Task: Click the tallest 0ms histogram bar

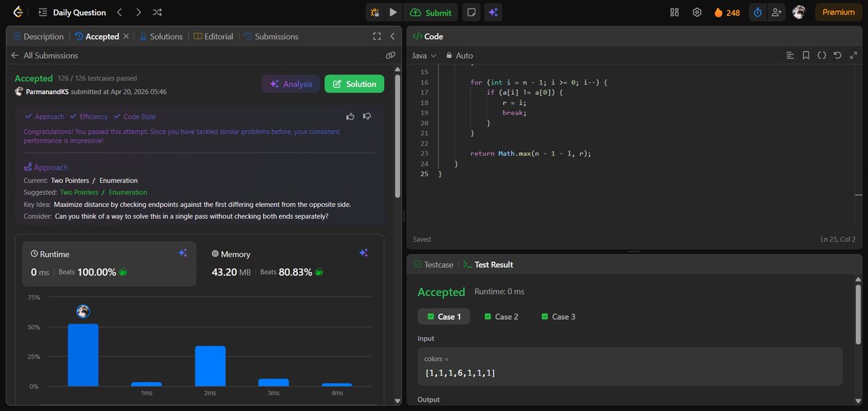Action: tap(83, 355)
